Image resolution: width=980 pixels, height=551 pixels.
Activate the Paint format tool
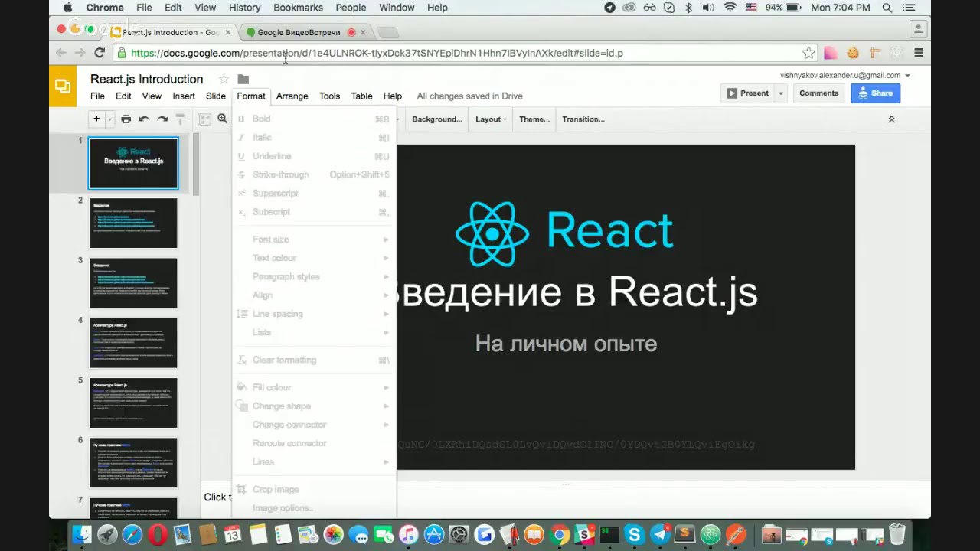[x=181, y=119]
